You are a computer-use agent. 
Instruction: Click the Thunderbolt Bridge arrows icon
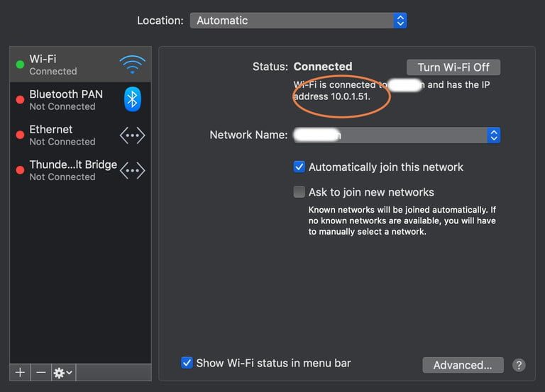tap(132, 170)
